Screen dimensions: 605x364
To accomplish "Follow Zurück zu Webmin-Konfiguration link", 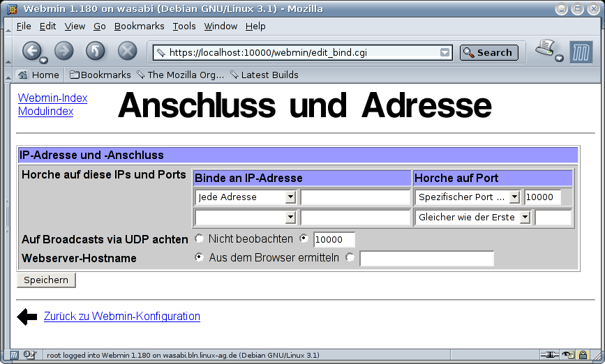I will click(122, 316).
